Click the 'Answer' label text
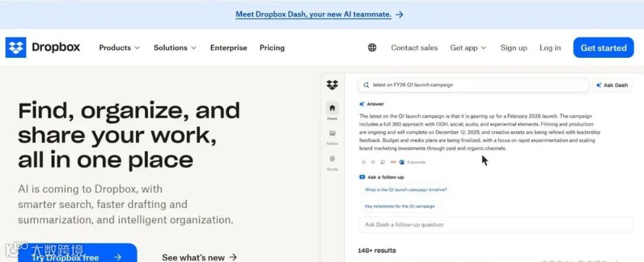The width and height of the screenshot is (644, 262). pos(376,104)
